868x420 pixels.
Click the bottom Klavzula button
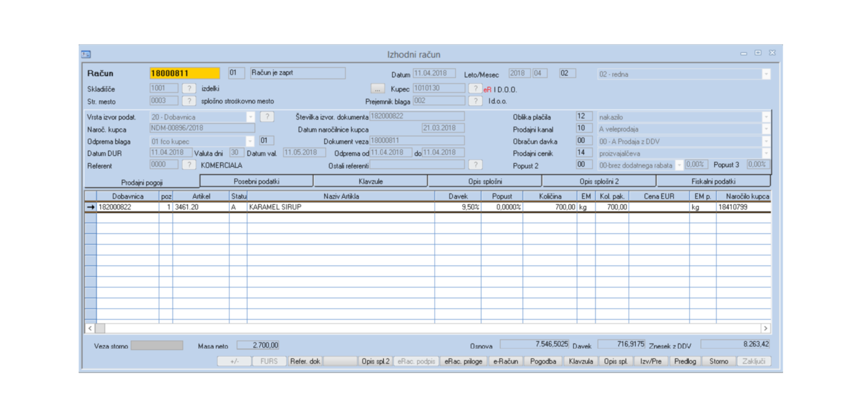[x=581, y=361]
